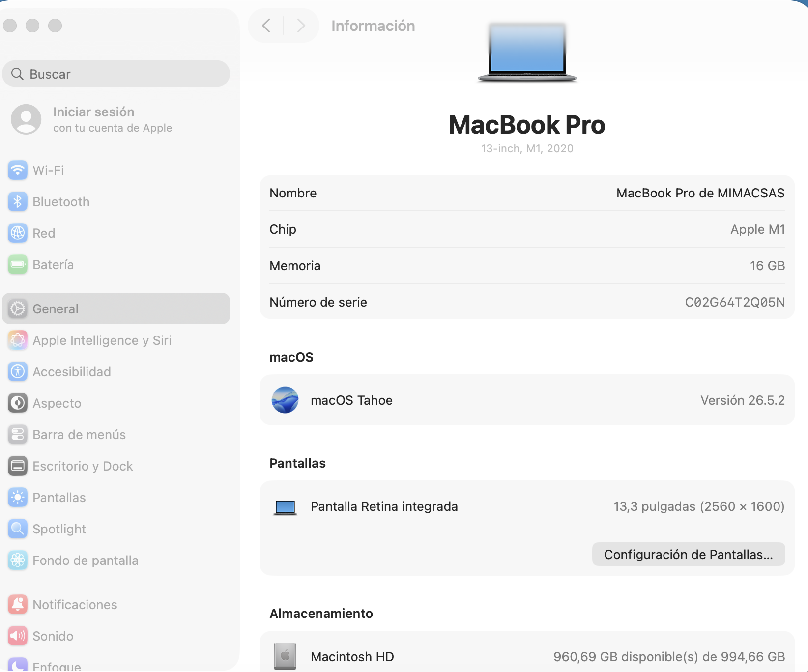Click the 13-inch, M1, 2020 subtitle
Viewport: 808px width, 672px height.
tap(527, 148)
